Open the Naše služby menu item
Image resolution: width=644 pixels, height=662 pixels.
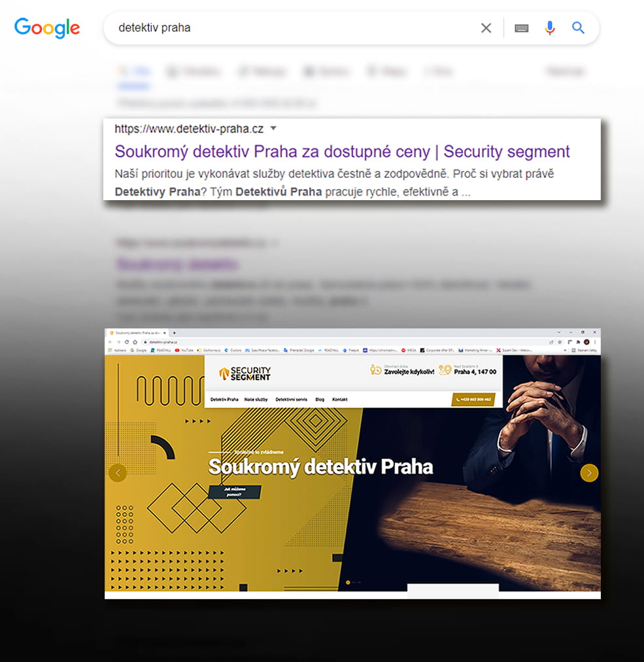point(256,400)
